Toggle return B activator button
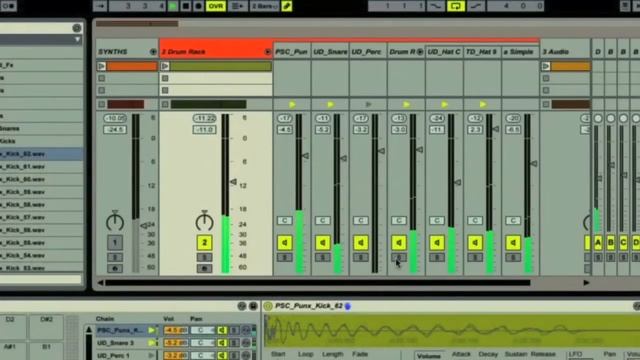The height and width of the screenshot is (360, 640). [611, 242]
